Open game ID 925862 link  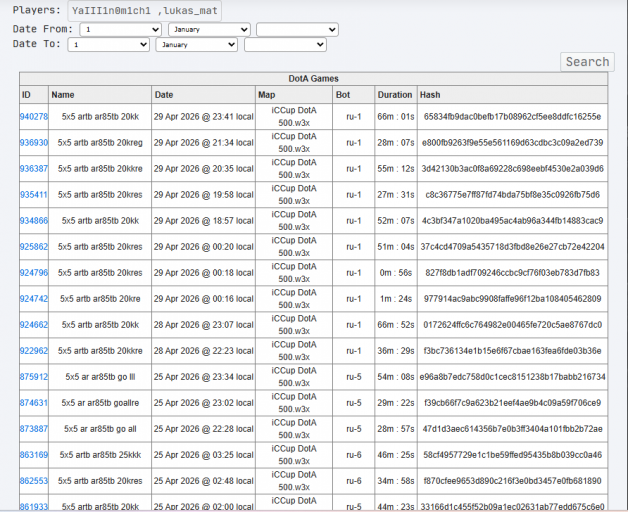pos(34,247)
